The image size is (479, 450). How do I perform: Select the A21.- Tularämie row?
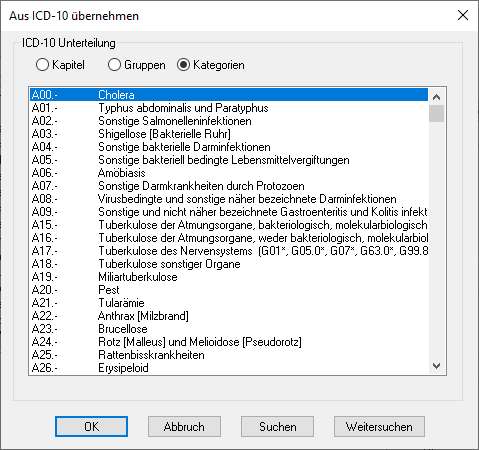pos(229,303)
